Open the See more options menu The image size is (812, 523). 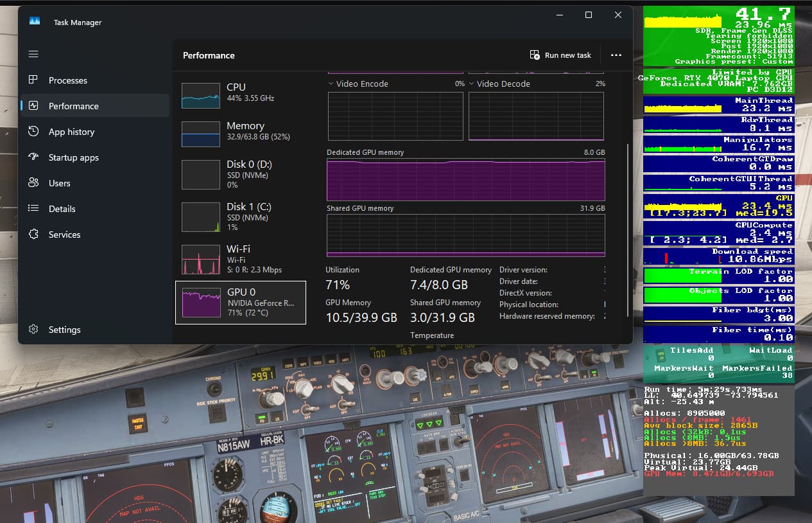[616, 55]
